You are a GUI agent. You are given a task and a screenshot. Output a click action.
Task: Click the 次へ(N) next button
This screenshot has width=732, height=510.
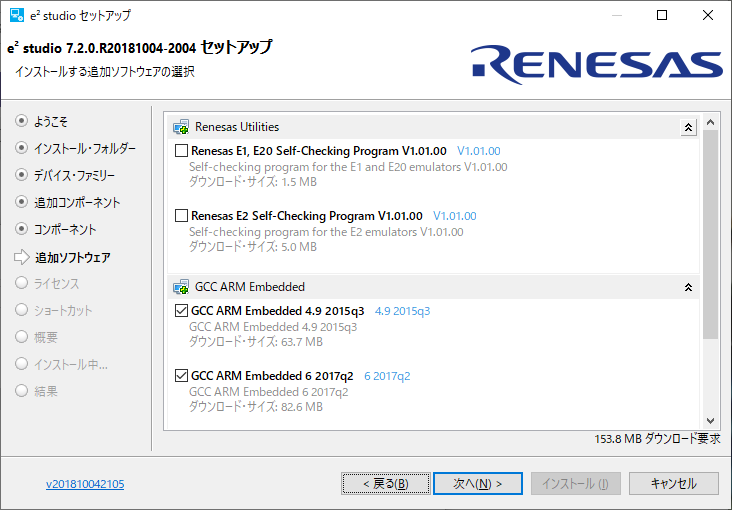[478, 483]
